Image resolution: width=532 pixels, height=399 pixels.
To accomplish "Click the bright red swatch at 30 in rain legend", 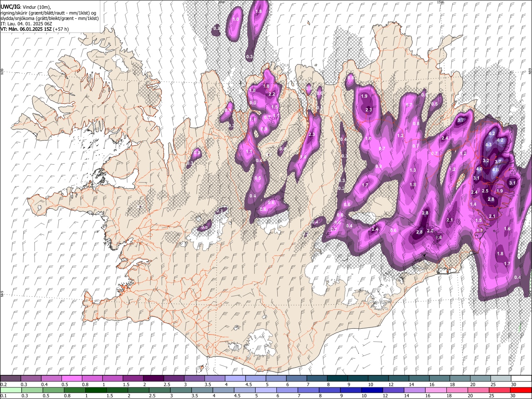I will [x=521, y=390].
